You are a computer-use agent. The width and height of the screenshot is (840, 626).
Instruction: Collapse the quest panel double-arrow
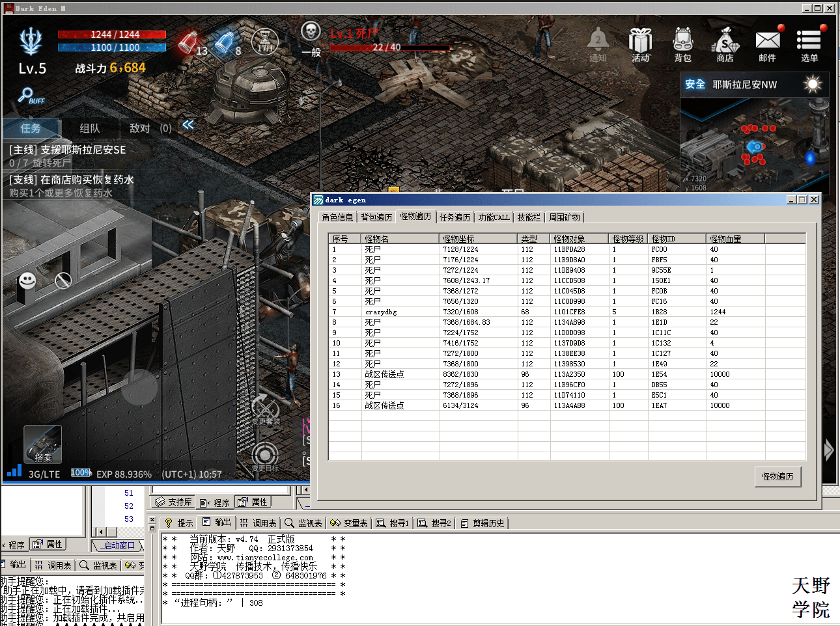tap(188, 125)
